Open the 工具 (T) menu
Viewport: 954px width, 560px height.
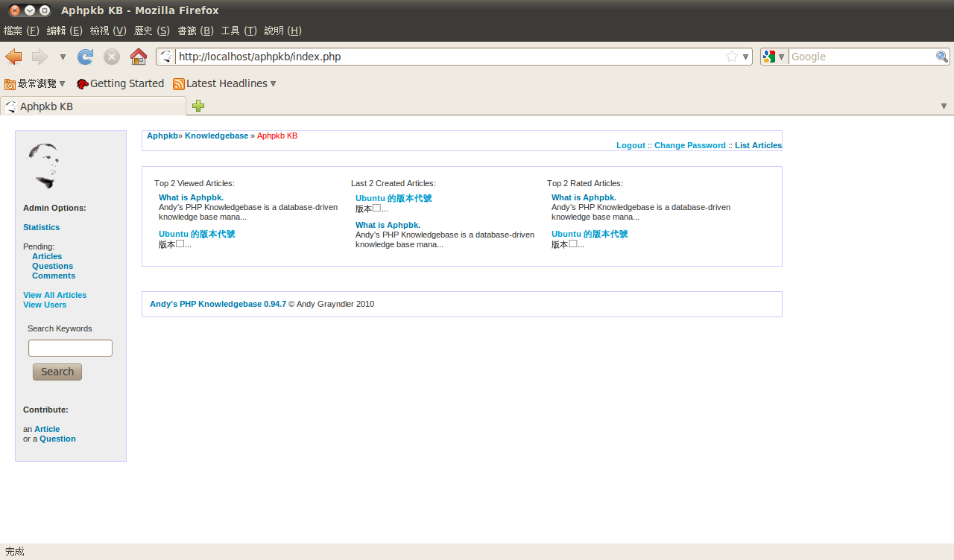coord(238,31)
